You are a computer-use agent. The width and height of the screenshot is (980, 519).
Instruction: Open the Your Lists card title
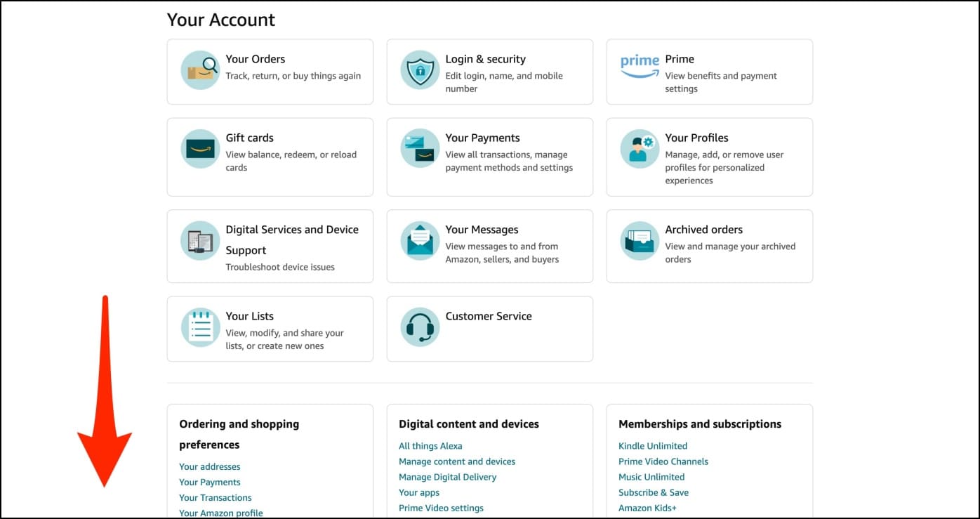coord(249,316)
